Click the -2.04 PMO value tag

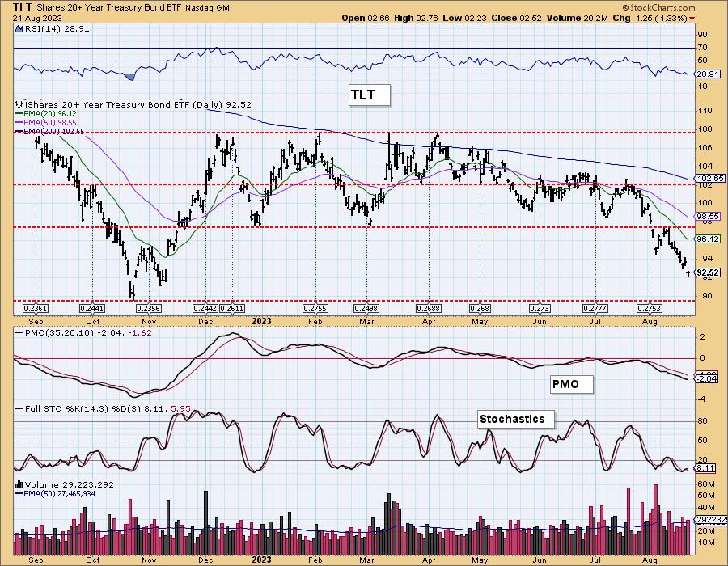[707, 379]
